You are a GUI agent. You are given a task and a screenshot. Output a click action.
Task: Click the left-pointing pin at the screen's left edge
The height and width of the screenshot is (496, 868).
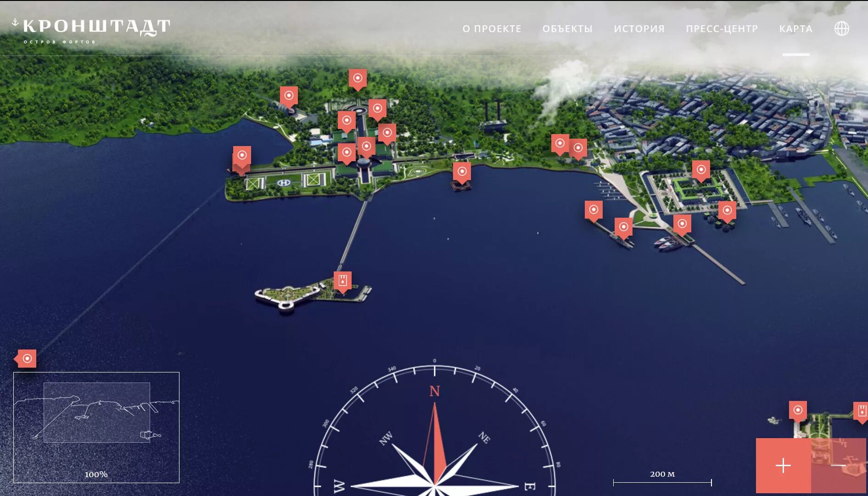[26, 359]
